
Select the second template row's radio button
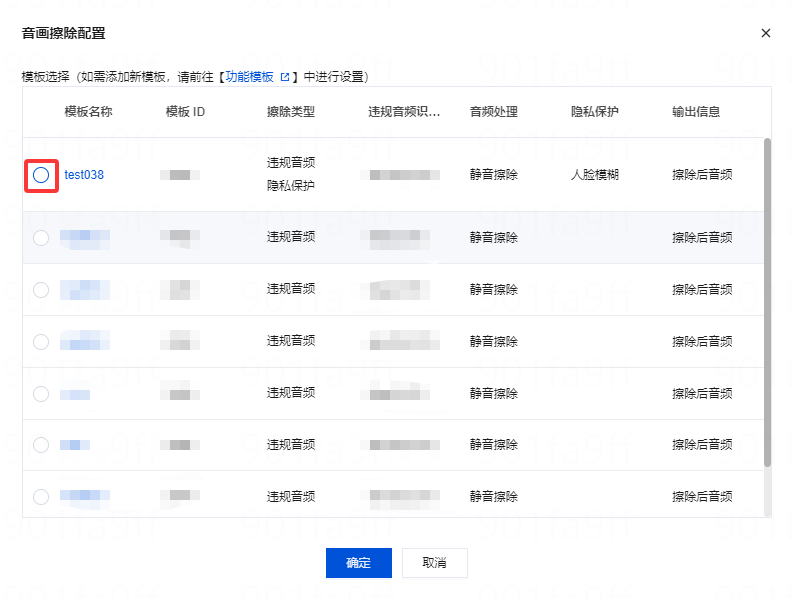pos(41,238)
